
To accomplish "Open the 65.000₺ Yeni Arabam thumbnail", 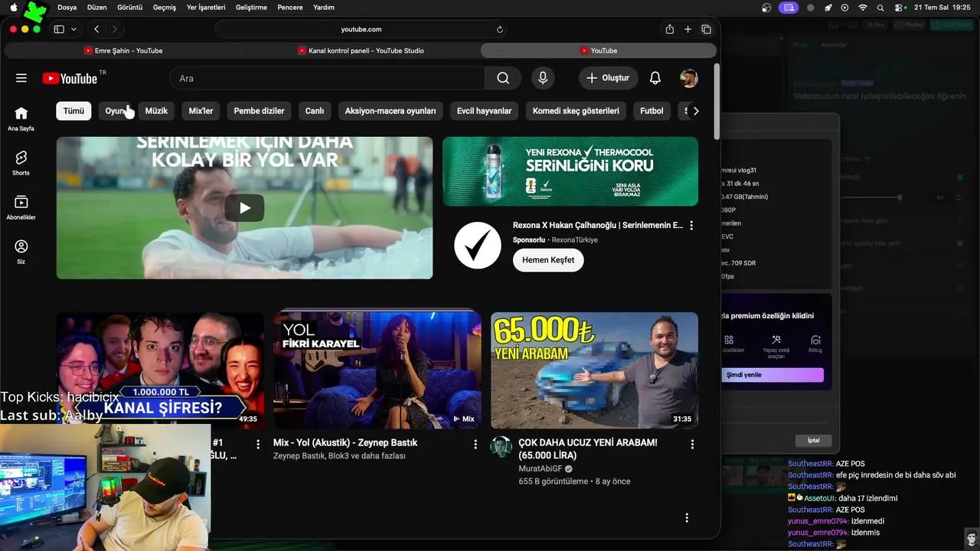I will click(x=594, y=370).
